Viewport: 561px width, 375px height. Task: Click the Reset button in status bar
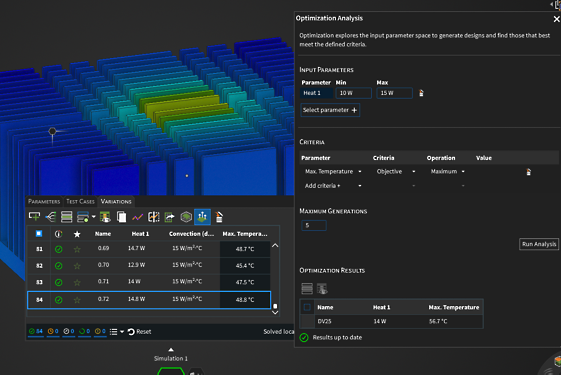(140, 332)
